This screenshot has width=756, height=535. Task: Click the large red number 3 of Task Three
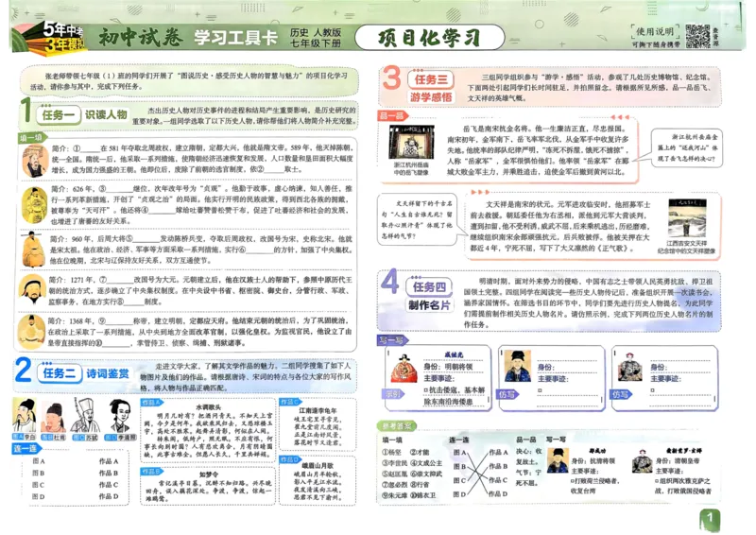tap(391, 78)
